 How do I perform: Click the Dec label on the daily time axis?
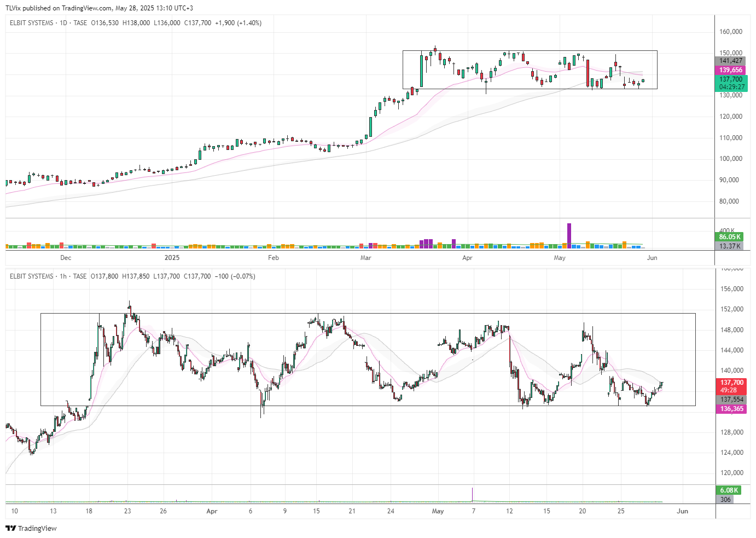point(66,258)
